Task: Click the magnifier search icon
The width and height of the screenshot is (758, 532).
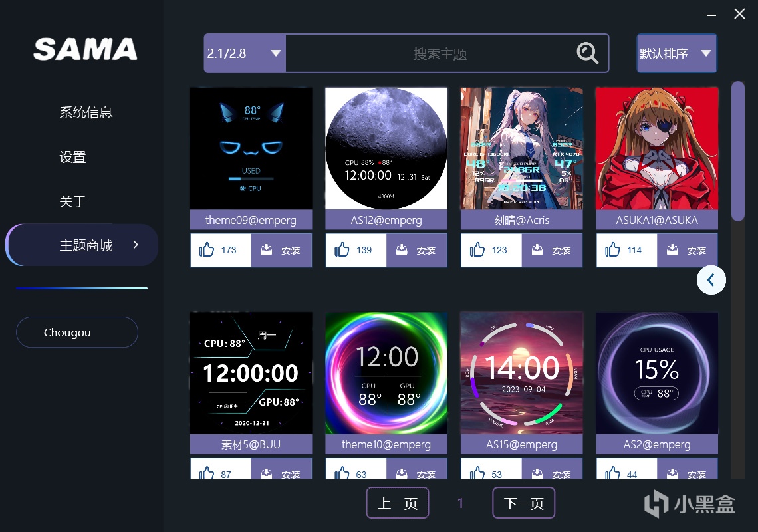Action: pos(587,53)
